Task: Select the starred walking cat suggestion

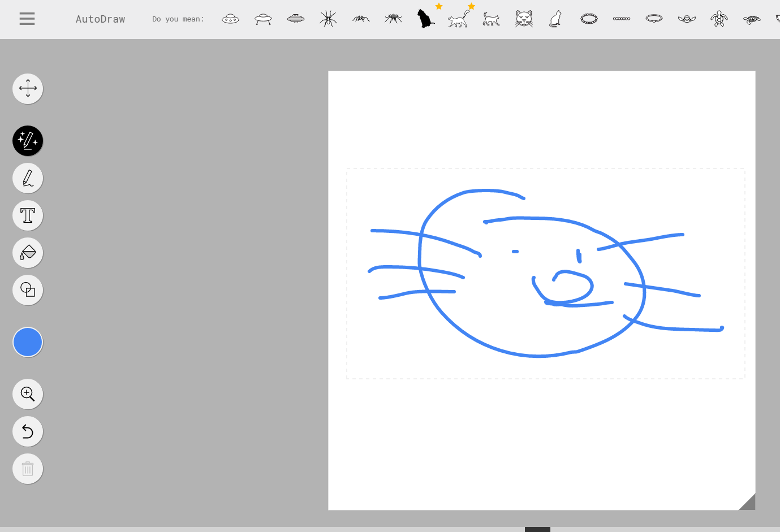Action: [x=458, y=19]
